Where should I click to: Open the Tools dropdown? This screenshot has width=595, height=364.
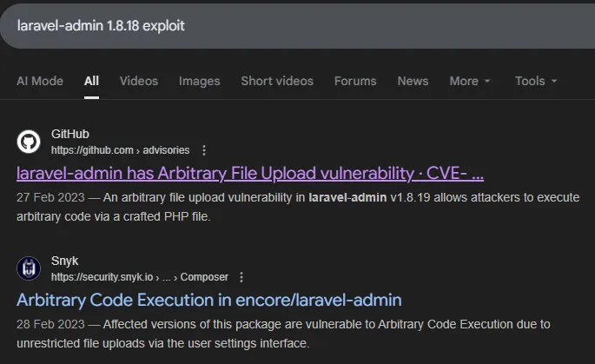535,81
